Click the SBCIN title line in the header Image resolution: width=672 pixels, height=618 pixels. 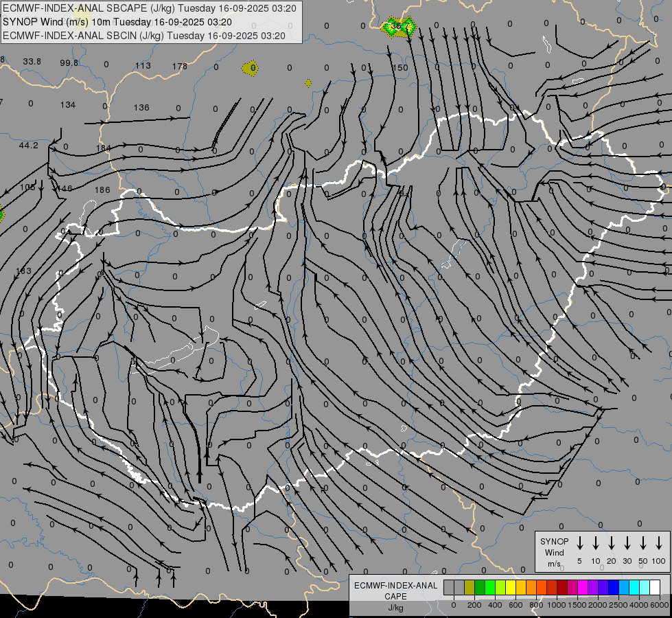tap(144, 36)
